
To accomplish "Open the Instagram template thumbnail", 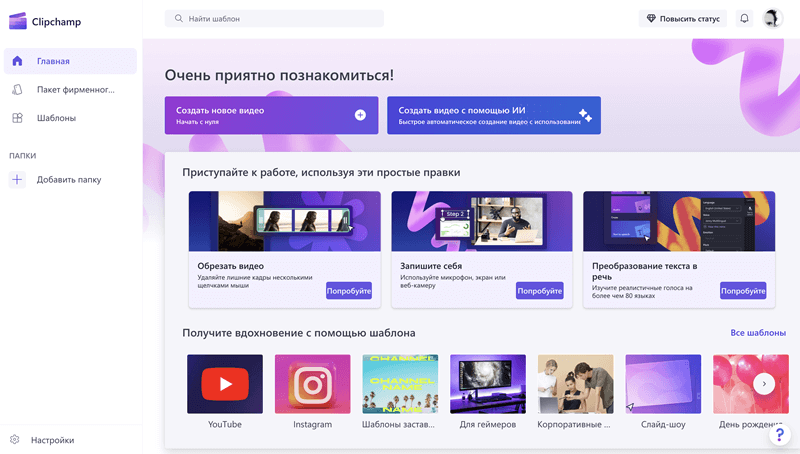I will tap(313, 384).
